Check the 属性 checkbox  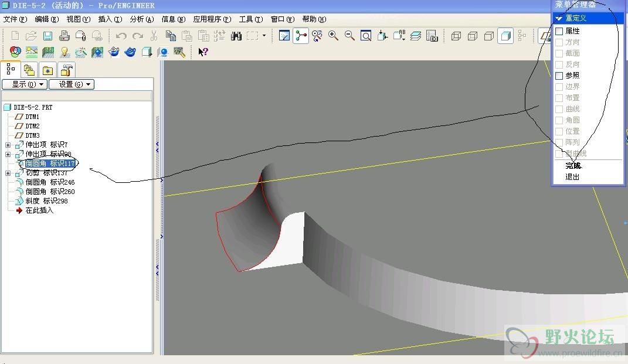point(559,31)
